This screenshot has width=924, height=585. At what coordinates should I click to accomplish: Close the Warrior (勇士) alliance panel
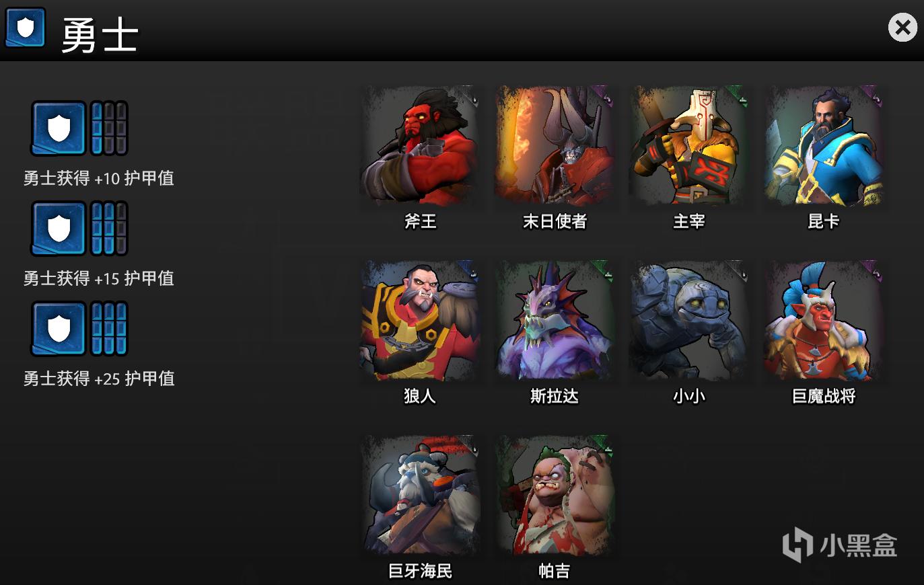coord(902,28)
